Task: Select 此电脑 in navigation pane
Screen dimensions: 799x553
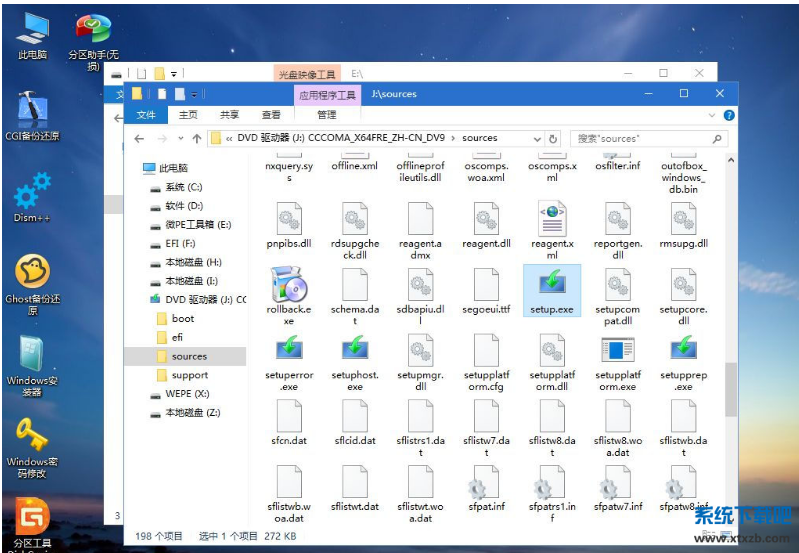Action: click(x=165, y=168)
